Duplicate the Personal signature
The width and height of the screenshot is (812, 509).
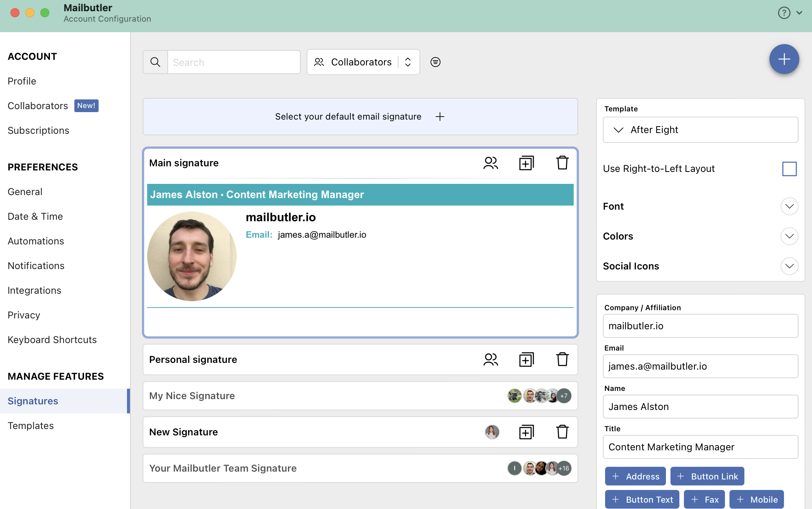[526, 360]
